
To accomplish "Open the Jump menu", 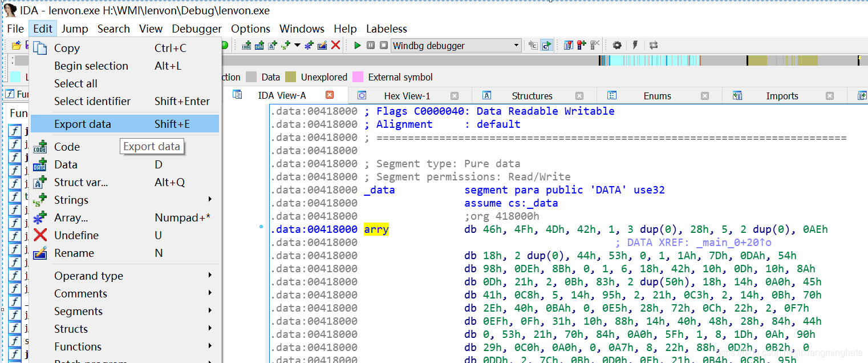I will pos(75,29).
